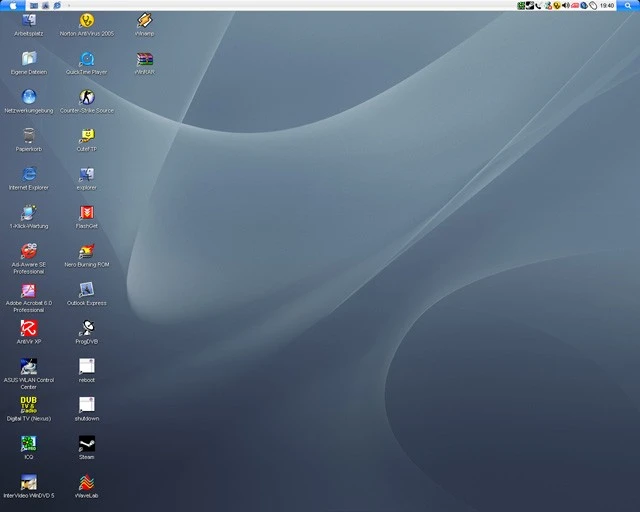Open QuickTime Player shortcut
The width and height of the screenshot is (640, 512).
87,59
